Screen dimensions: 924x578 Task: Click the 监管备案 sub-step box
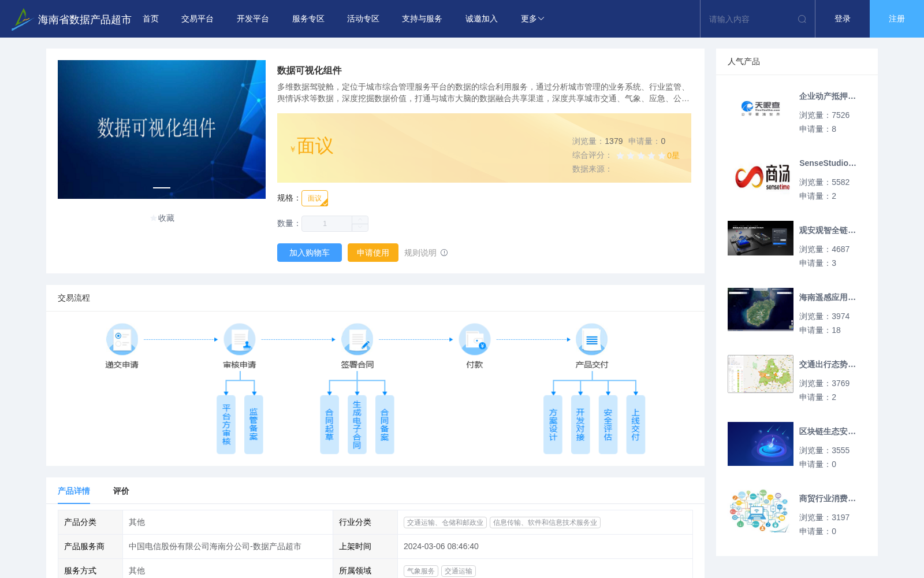pos(254,425)
